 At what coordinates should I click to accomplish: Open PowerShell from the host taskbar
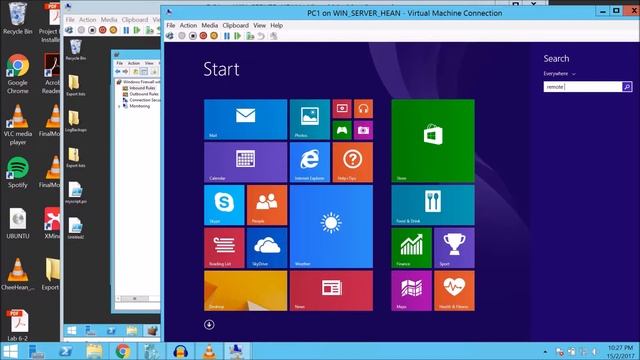[66, 351]
